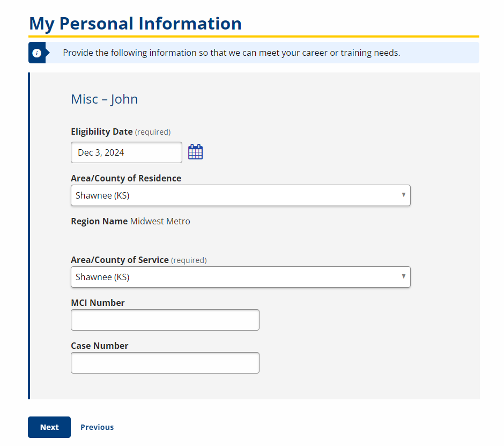Click the Case Number label
This screenshot has width=504, height=446.
tap(100, 346)
